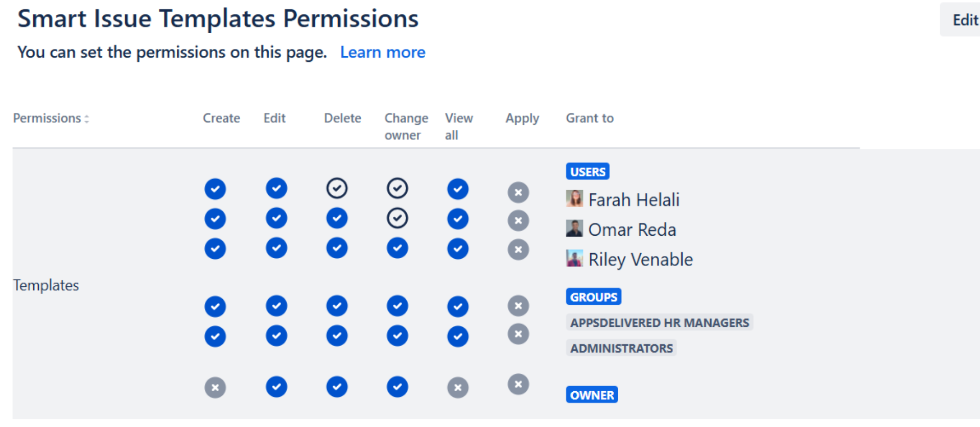Click Omar Reda's avatar picture
Image resolution: width=980 pixels, height=427 pixels.
574,228
